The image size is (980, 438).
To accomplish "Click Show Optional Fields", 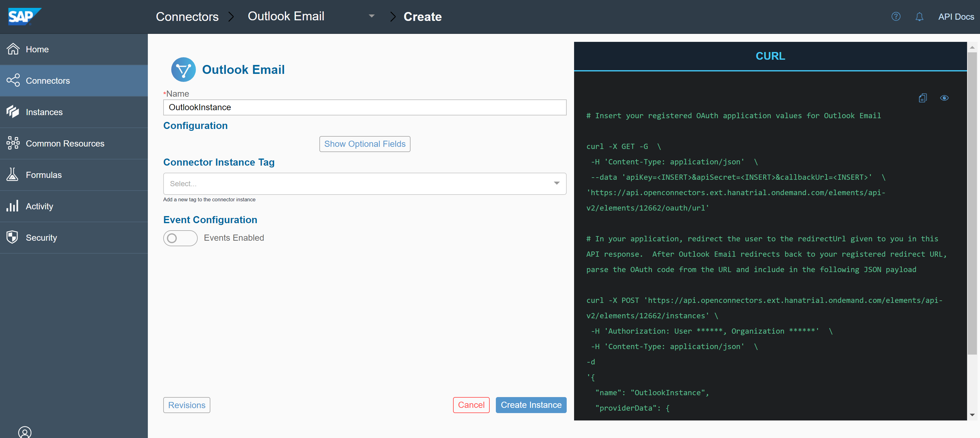I will click(x=364, y=144).
